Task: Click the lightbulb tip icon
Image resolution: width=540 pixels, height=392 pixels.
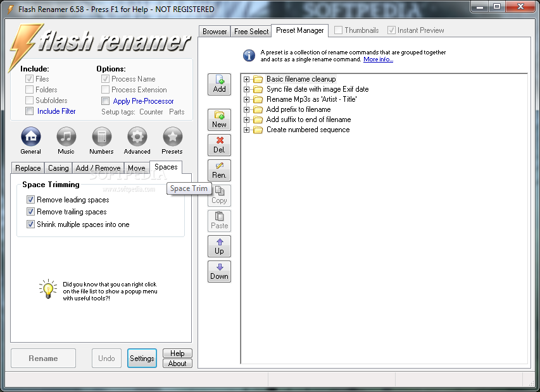Action: 48,289
